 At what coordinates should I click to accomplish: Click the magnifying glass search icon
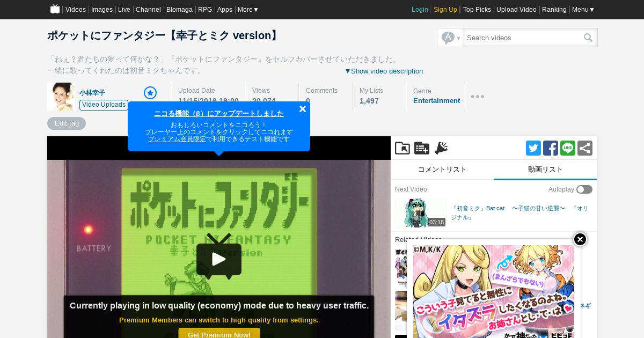tap(589, 38)
